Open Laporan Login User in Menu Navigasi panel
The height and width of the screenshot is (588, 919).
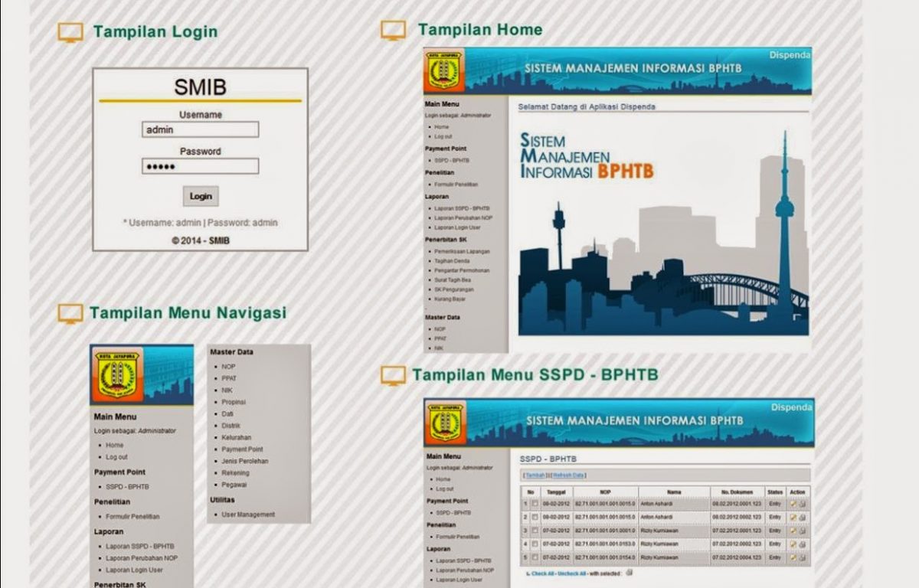pyautogui.click(x=135, y=570)
